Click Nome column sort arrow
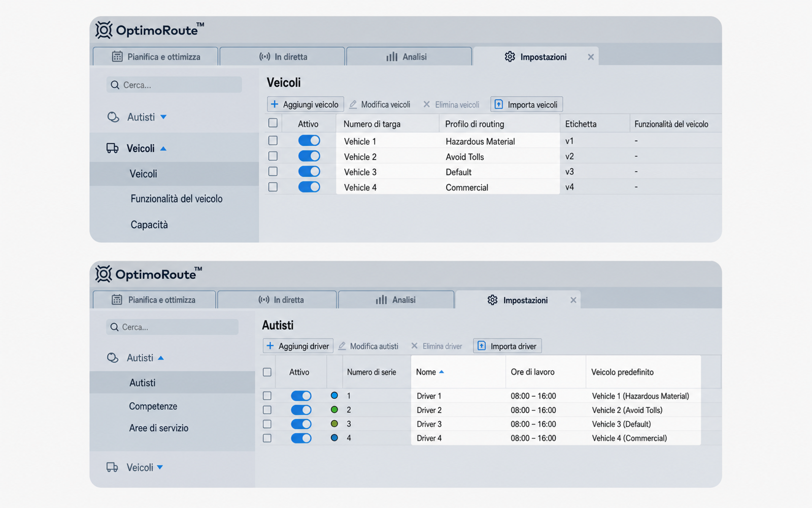 [442, 372]
